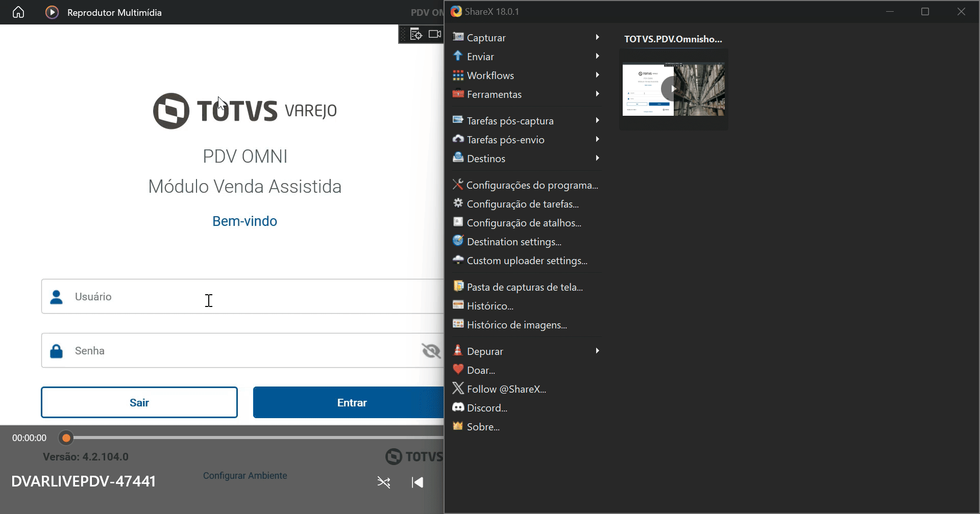Click the Custom uploader settings icon

458,260
